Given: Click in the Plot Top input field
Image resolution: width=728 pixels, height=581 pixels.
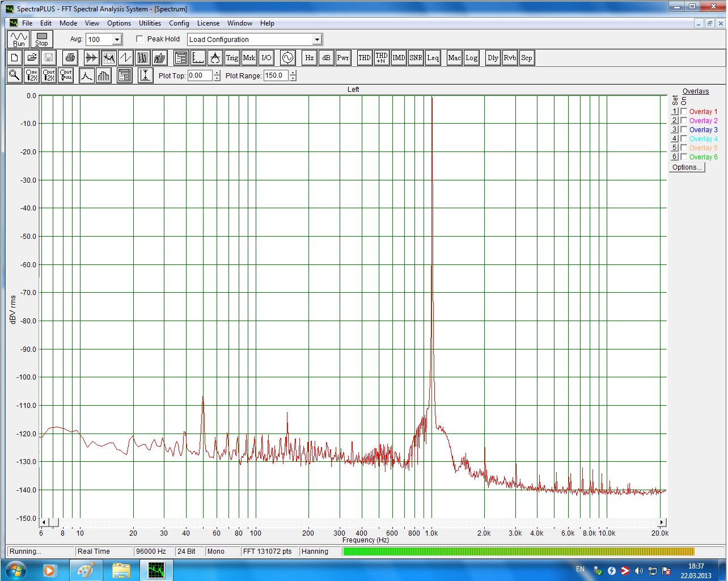Looking at the screenshot, I should (x=200, y=75).
